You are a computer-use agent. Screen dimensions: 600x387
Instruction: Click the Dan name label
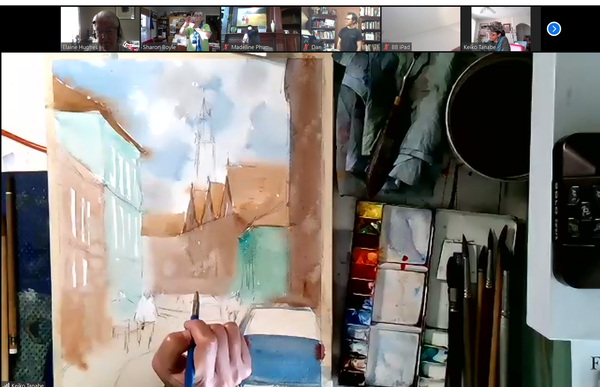[x=316, y=47]
